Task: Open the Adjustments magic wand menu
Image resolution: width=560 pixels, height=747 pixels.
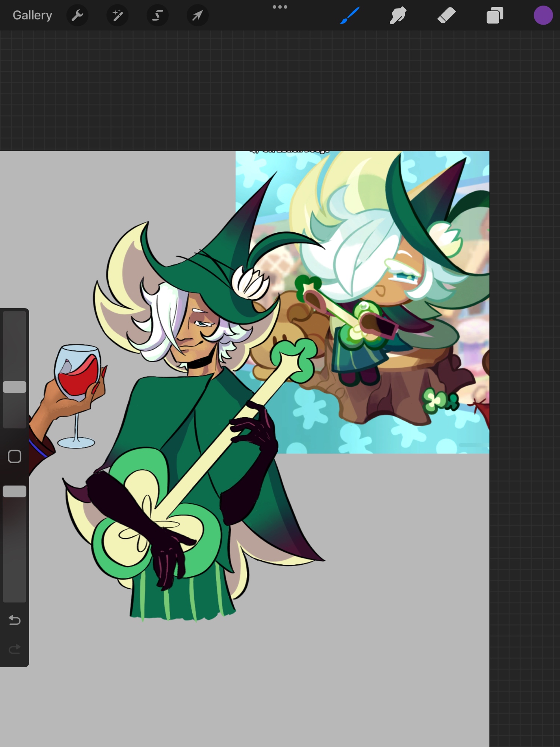Action: [118, 15]
